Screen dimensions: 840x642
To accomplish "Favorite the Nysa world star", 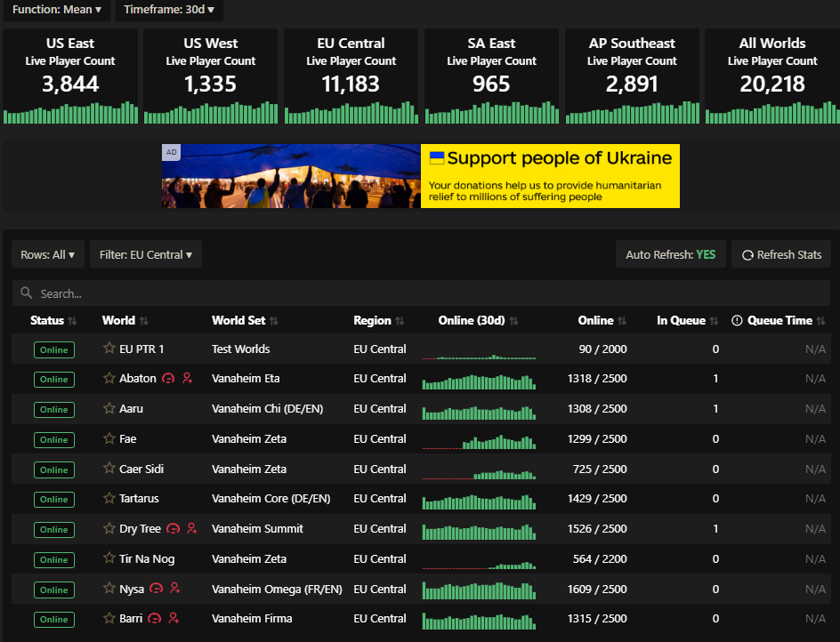I will click(x=109, y=588).
